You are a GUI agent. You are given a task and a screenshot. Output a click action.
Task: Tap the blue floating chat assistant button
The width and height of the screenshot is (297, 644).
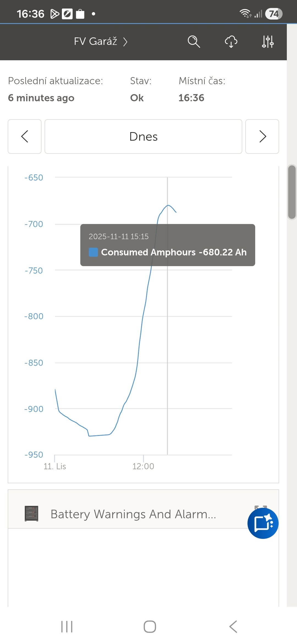263,523
